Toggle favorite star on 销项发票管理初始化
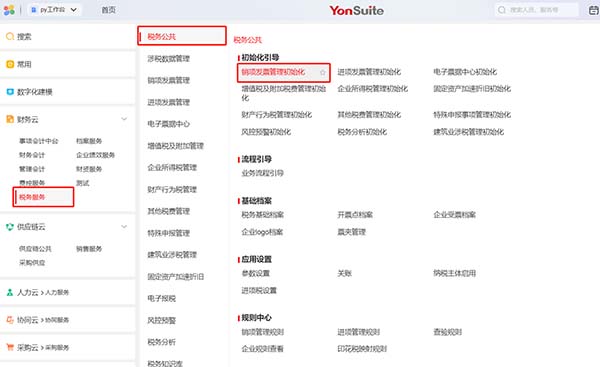 pos(323,72)
